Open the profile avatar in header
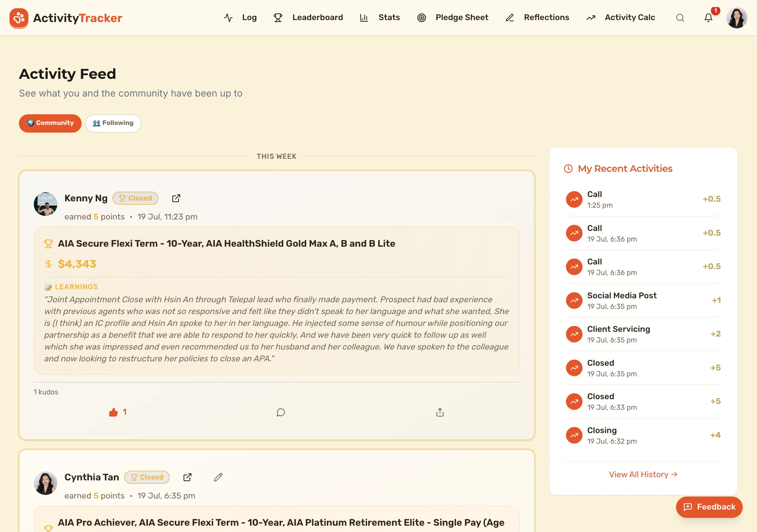This screenshot has height=532, width=757. point(736,18)
